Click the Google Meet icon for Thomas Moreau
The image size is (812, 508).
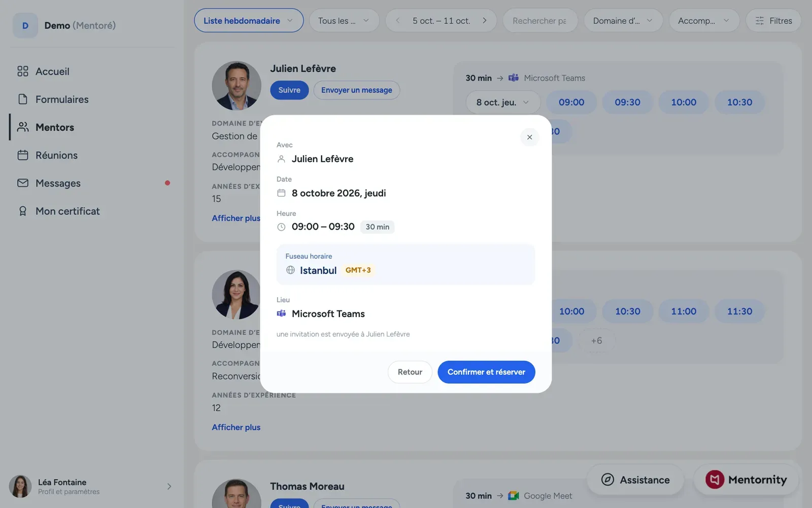tap(514, 496)
